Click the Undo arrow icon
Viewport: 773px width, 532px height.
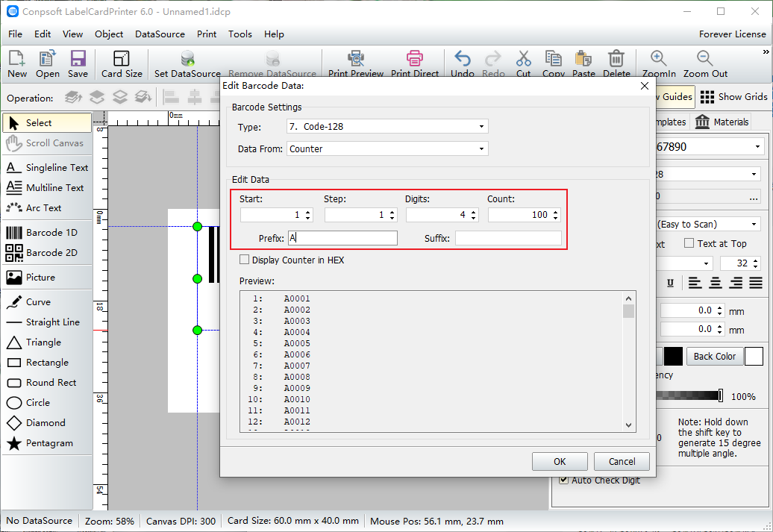(x=463, y=58)
